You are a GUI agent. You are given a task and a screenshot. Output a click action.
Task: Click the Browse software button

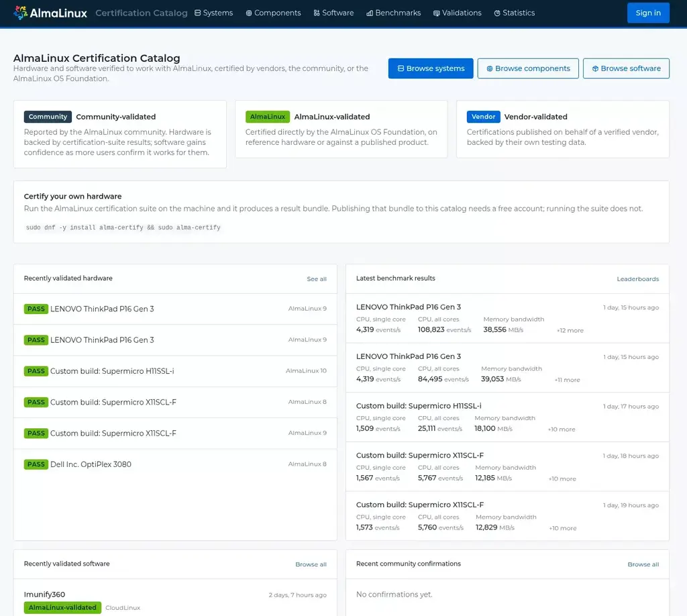pos(626,68)
